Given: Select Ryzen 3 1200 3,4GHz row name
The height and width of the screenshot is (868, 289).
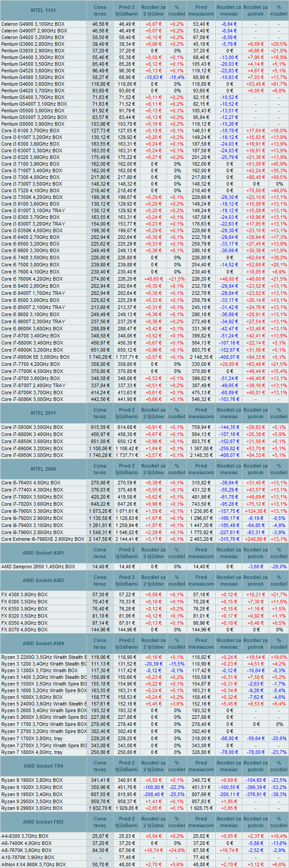Looking at the screenshot, I should point(44,664).
